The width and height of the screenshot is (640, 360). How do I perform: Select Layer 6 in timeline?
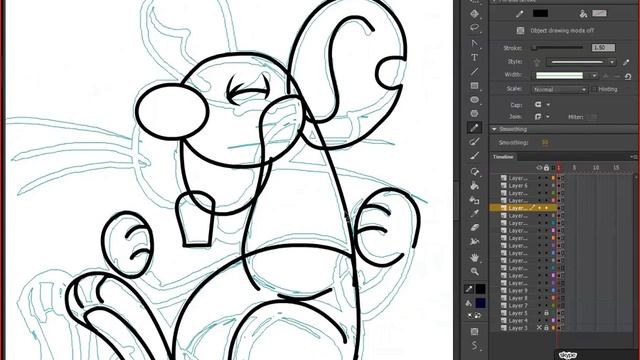(x=518, y=186)
